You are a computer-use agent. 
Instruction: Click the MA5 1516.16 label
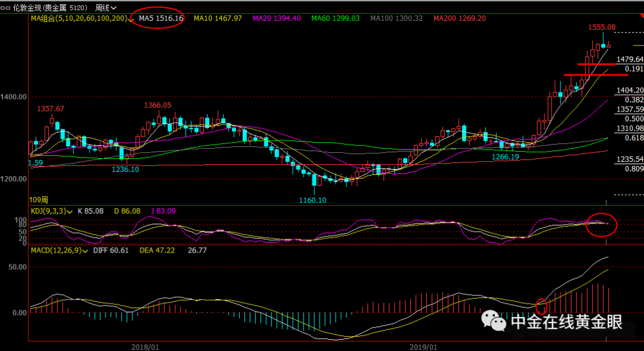[161, 18]
